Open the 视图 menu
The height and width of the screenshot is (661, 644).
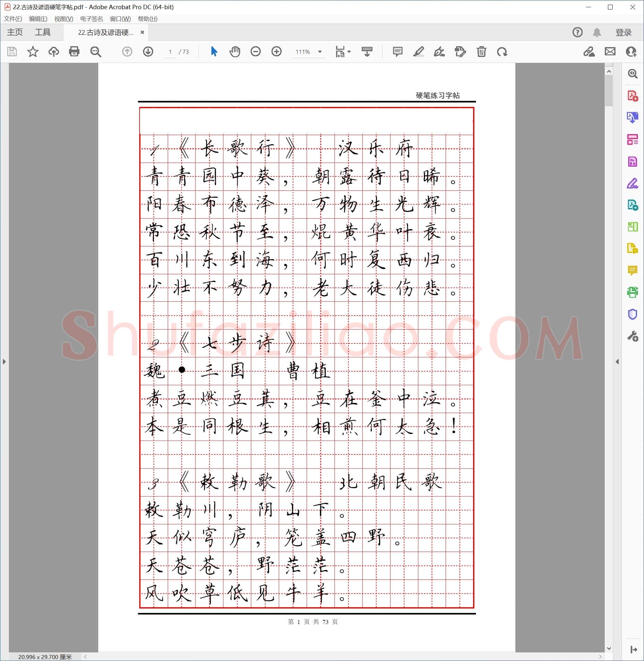click(x=64, y=19)
